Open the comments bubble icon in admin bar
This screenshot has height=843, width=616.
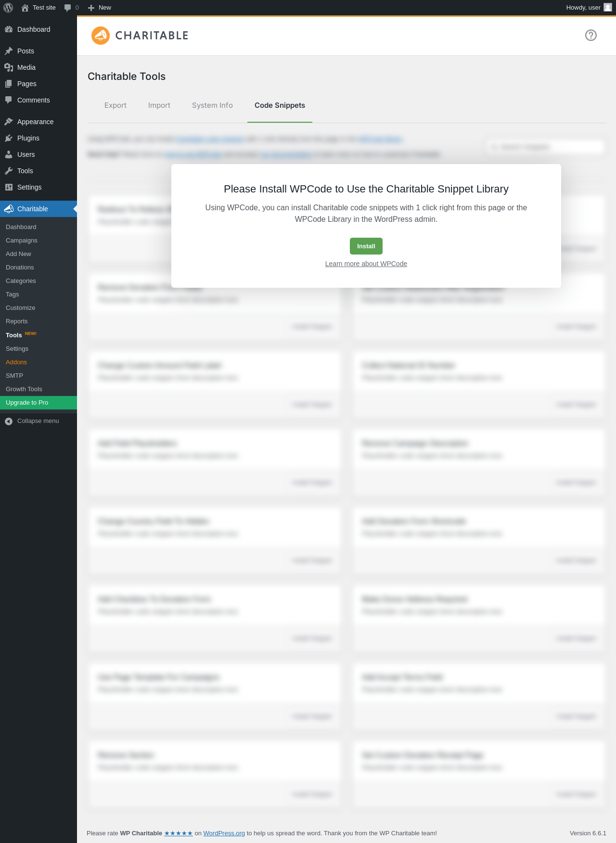pyautogui.click(x=67, y=8)
